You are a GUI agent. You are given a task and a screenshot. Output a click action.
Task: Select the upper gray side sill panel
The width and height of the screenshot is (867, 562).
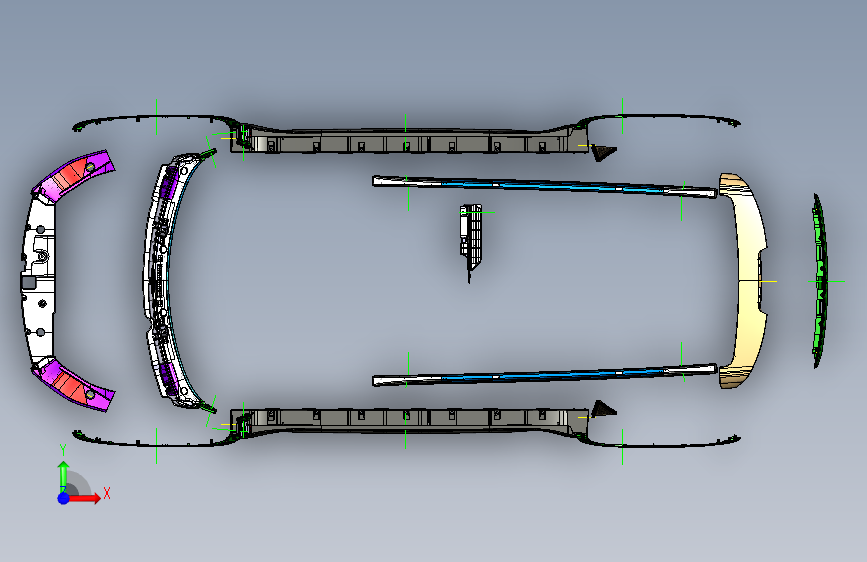pyautogui.click(x=409, y=141)
